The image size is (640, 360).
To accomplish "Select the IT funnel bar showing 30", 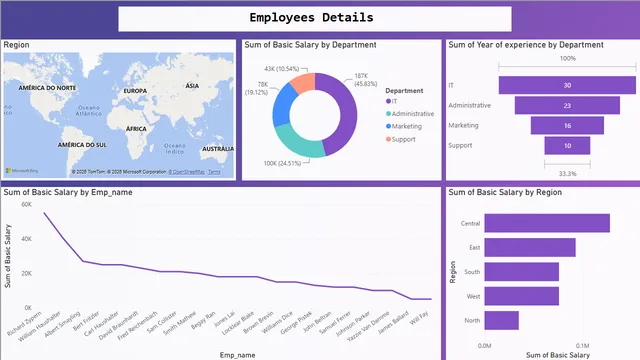I will coord(567,85).
